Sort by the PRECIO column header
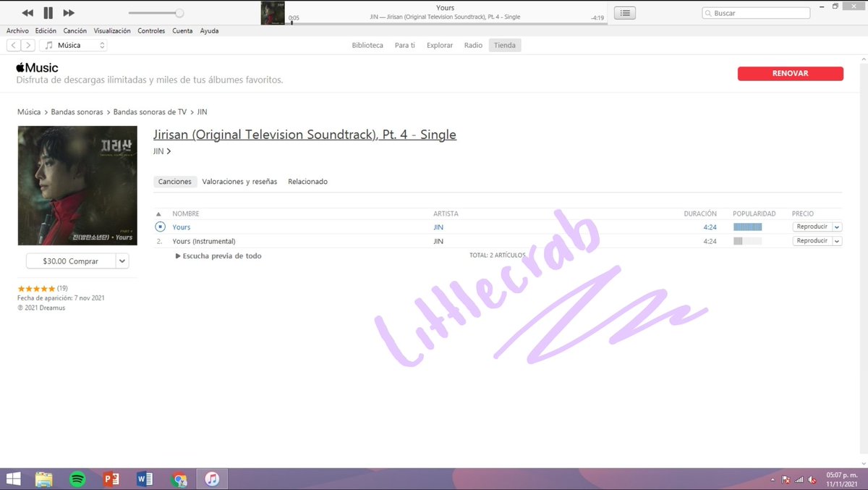The height and width of the screenshot is (490, 868). (x=803, y=214)
